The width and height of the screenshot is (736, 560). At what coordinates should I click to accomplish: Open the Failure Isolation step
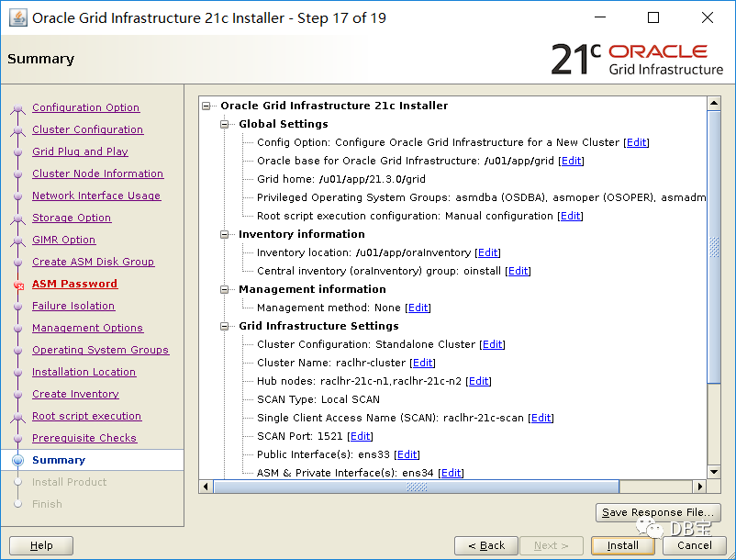click(73, 306)
